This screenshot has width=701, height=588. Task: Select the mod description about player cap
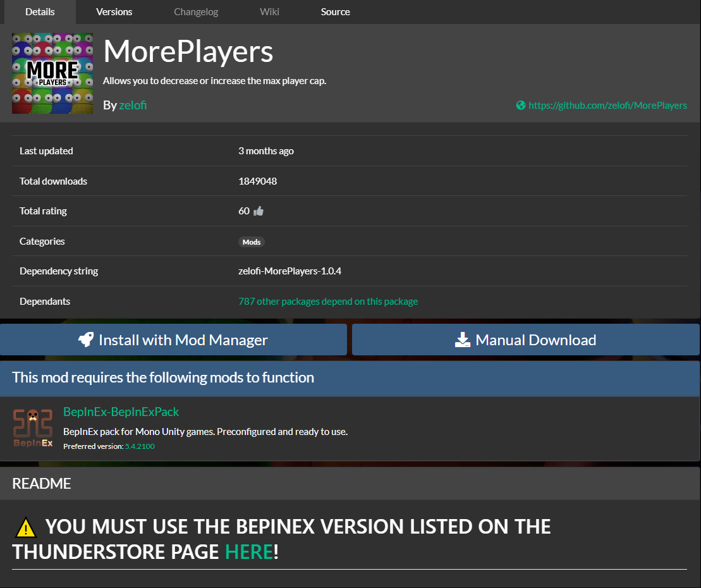[214, 81]
